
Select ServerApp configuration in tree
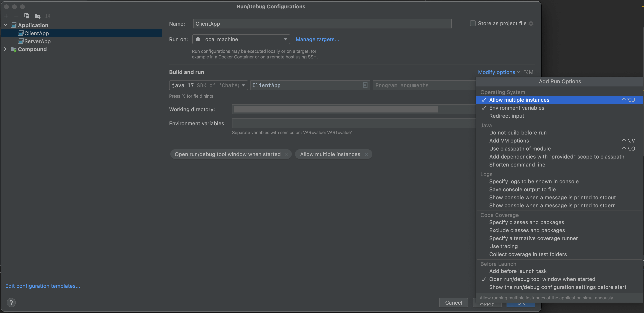point(82,41)
